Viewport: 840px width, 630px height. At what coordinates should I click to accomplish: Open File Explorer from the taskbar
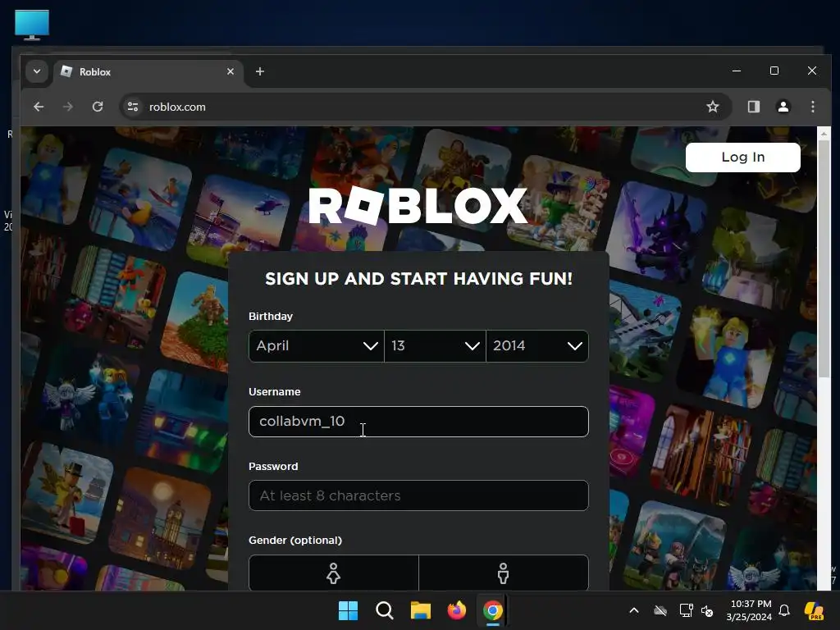[421, 610]
